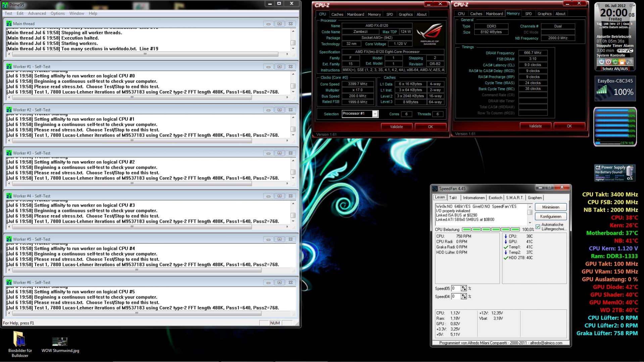Screen dimensions: 644x362
Task: Open the Test menu in Prime95
Action: click(8, 13)
